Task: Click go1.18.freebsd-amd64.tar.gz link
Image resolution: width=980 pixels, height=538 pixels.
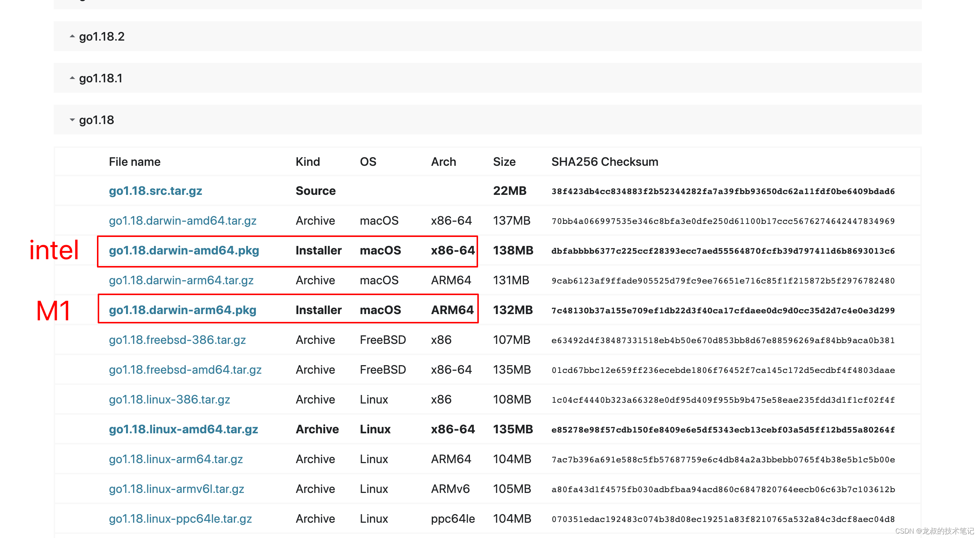Action: tap(185, 370)
